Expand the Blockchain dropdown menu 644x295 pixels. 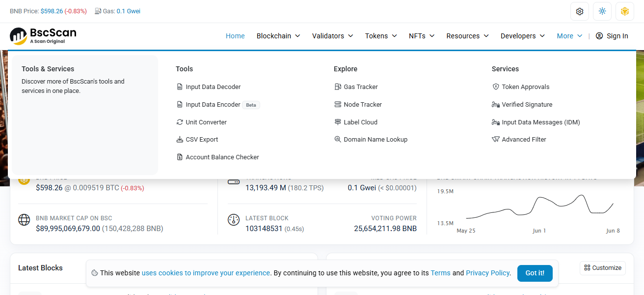tap(278, 36)
